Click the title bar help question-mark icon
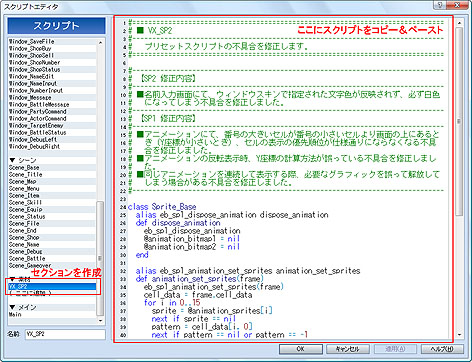This screenshot has height=362, width=472. click(440, 5)
